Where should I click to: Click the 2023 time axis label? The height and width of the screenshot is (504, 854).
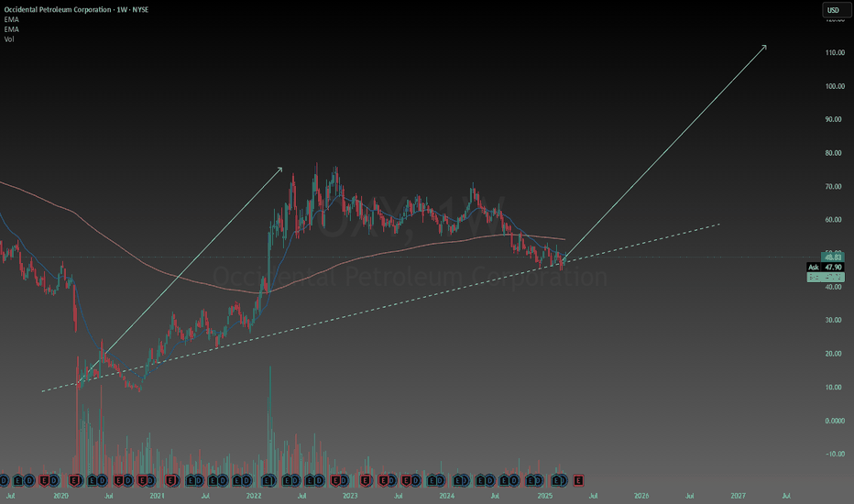pyautogui.click(x=350, y=496)
